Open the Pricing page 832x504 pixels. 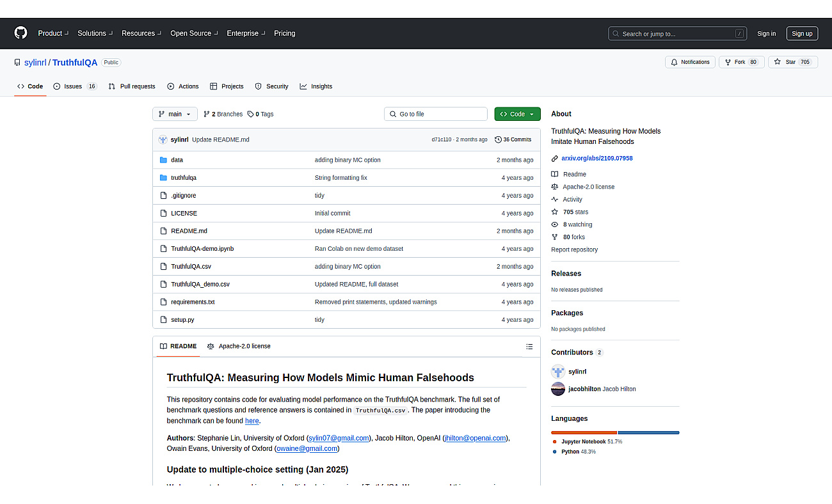click(285, 33)
